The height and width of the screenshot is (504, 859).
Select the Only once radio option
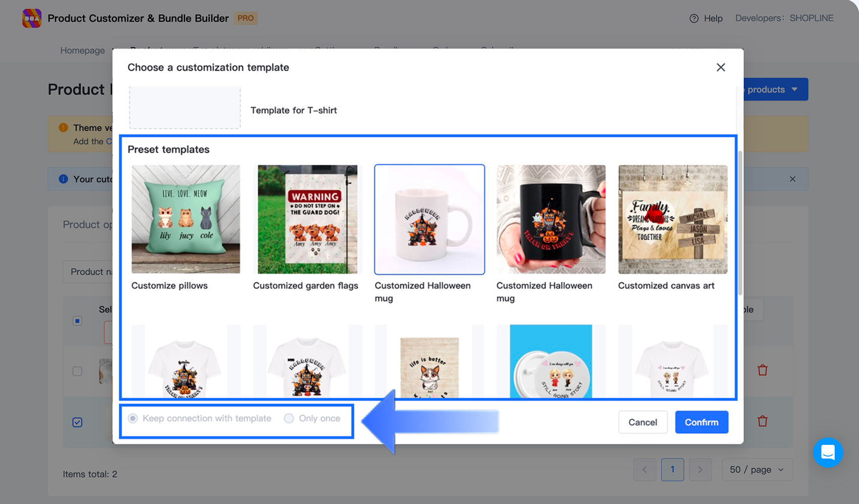(289, 418)
